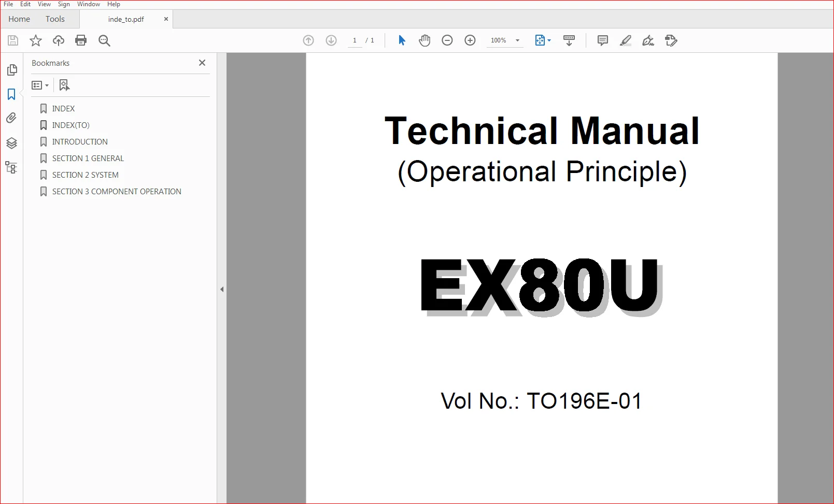Open the sign document tool

click(648, 40)
